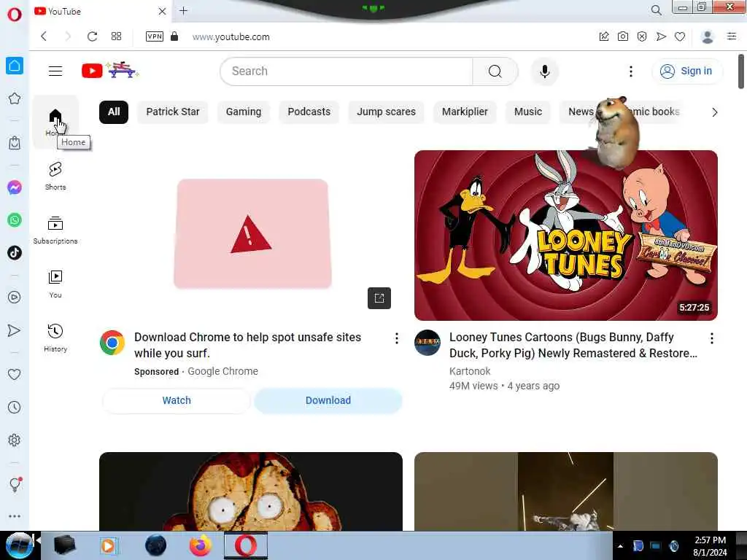Click the search magnifier button
The image size is (747, 560).
pos(495,71)
